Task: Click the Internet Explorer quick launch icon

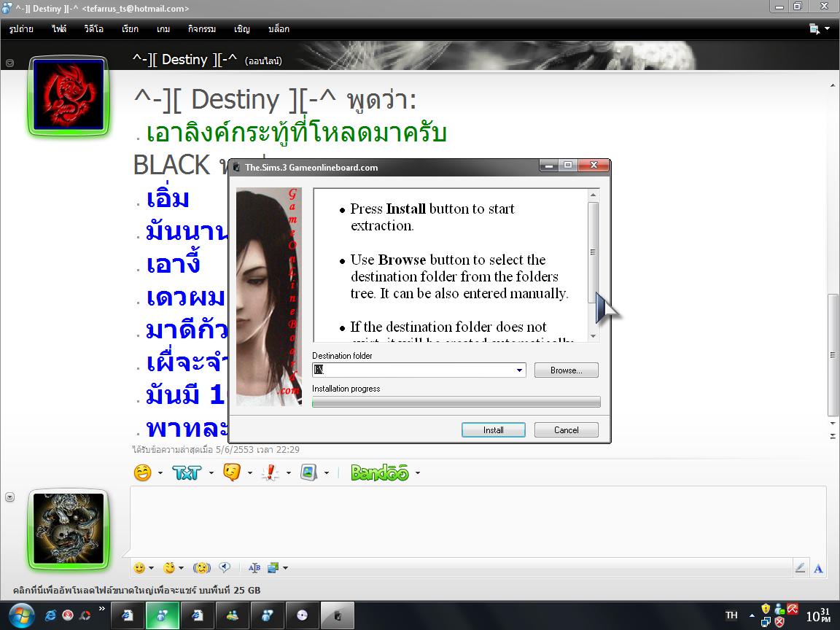Action: pos(50,615)
